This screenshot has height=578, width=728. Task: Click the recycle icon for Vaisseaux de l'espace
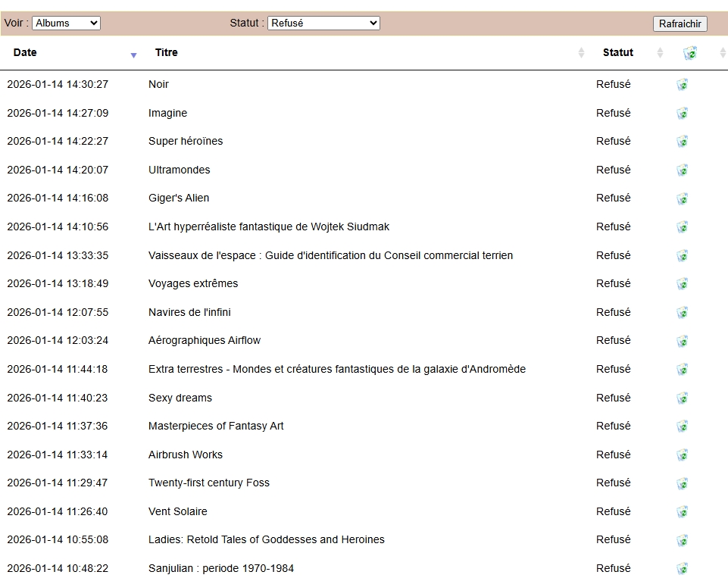pos(682,256)
